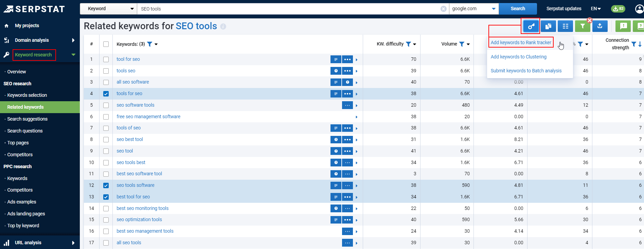Select Submit keywords to Batch analysis

point(526,71)
